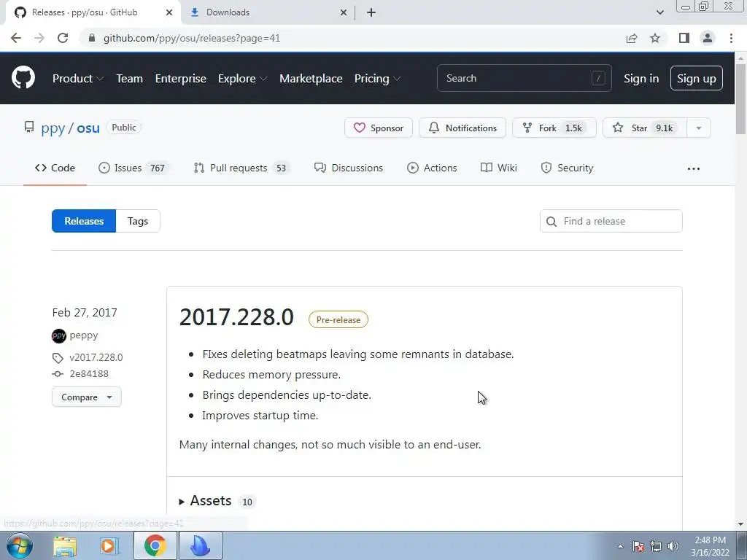Open Chrome's three-dot menu
The height and width of the screenshot is (560, 747).
tap(731, 38)
